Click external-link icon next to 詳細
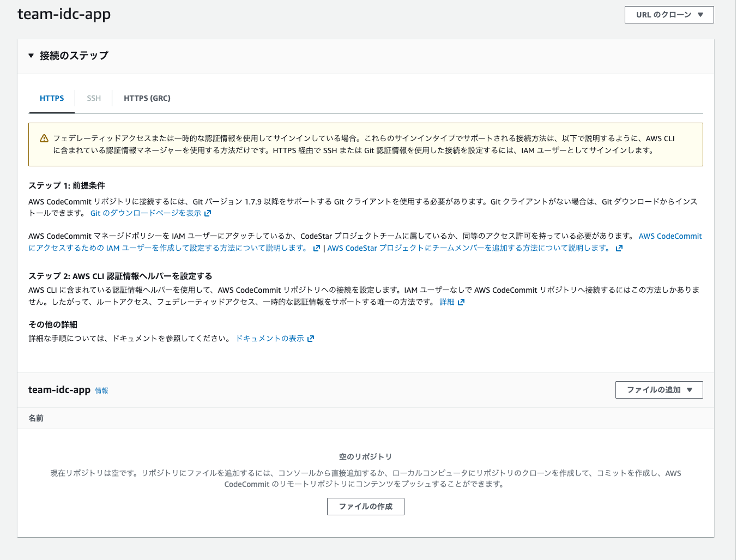The width and height of the screenshot is (737, 560). point(461,302)
